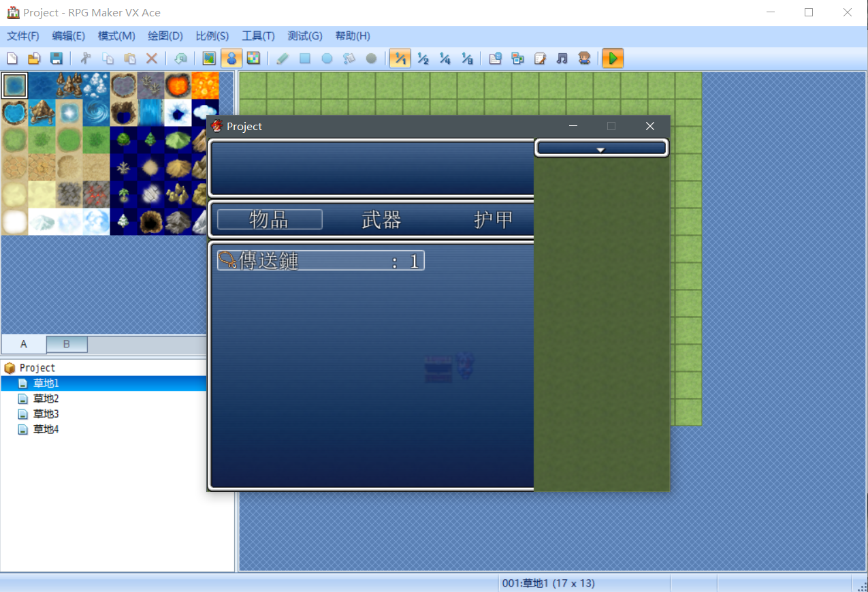Screen dimensions: 868x592
Task: Switch to Event editing mode icon
Action: coord(231,59)
